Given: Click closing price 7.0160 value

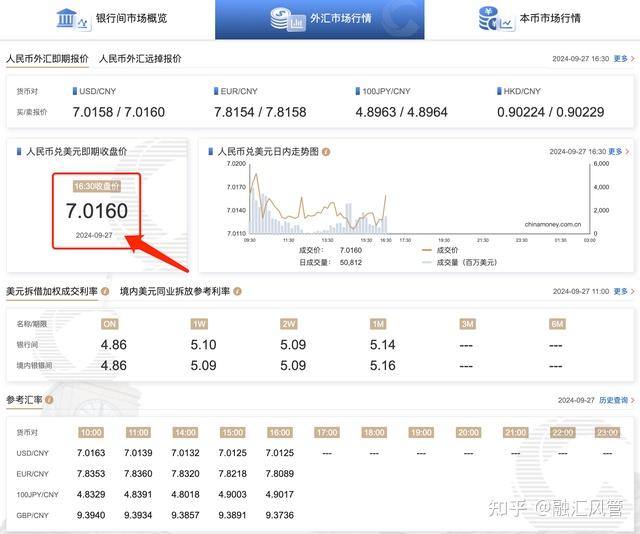Looking at the screenshot, I should pos(97,211).
